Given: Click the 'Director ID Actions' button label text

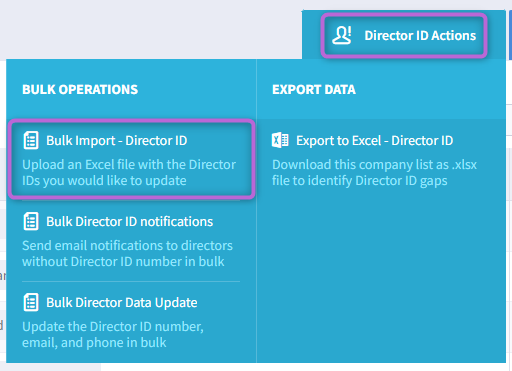Looking at the screenshot, I should (420, 35).
